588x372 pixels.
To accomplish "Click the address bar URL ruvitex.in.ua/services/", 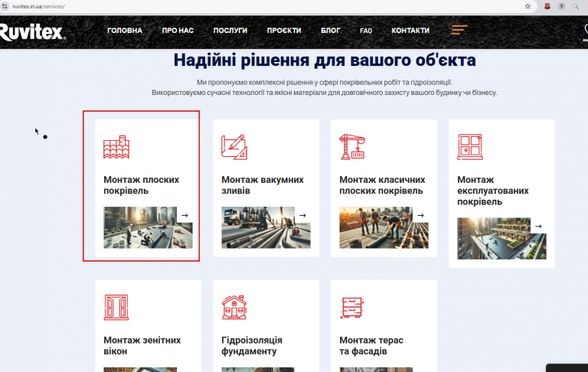I will (38, 6).
